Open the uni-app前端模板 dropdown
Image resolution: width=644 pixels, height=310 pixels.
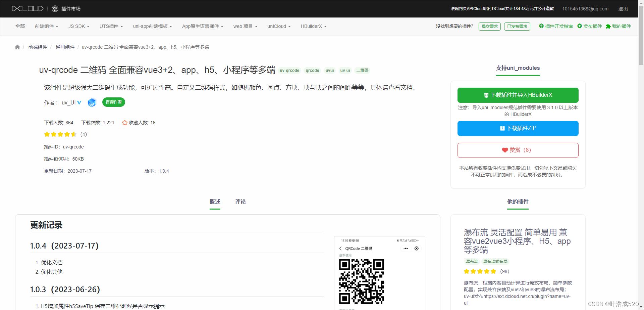[152, 26]
